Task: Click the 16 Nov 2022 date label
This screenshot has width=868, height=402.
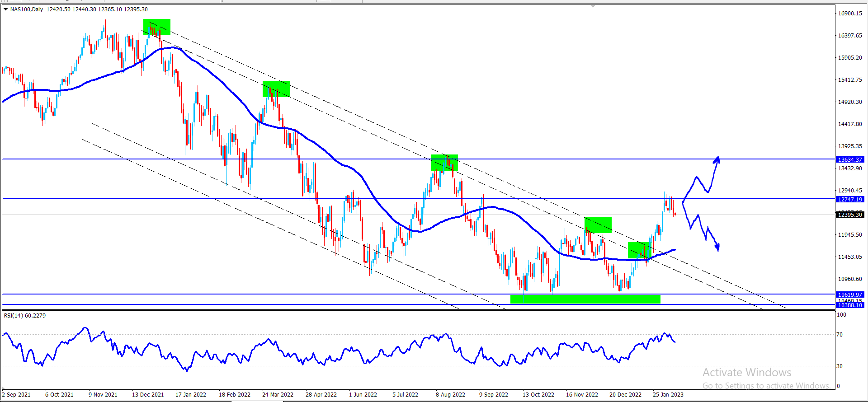Action: pyautogui.click(x=582, y=395)
